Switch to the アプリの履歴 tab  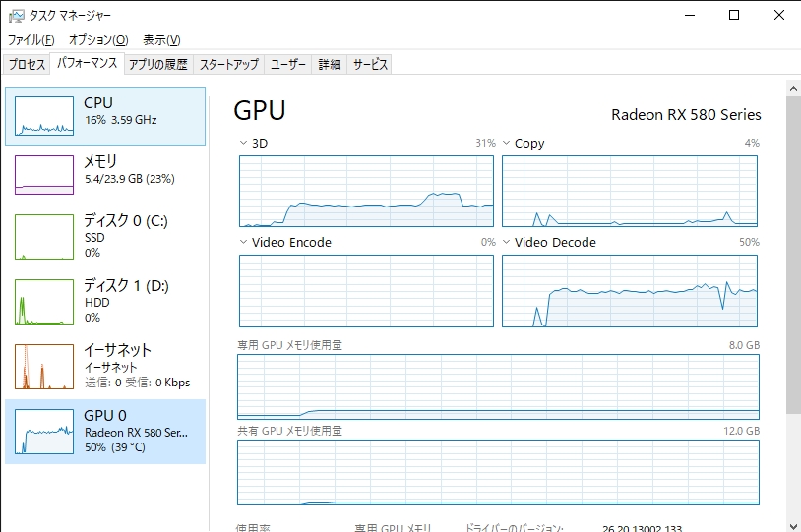pyautogui.click(x=157, y=65)
